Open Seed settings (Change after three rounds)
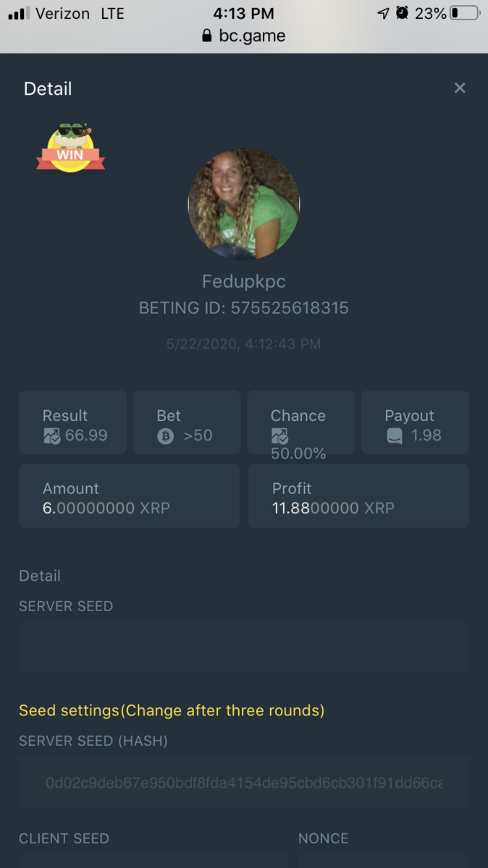 pyautogui.click(x=172, y=710)
